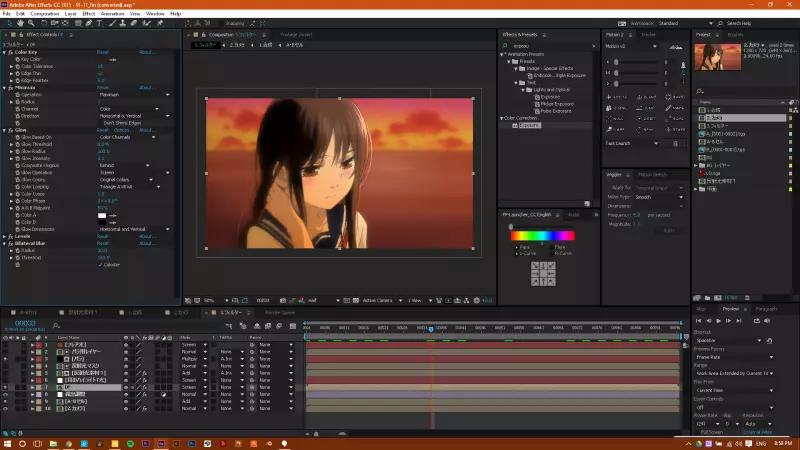The height and width of the screenshot is (450, 800).
Task: Click Reset link for Bilateral Blur effect
Action: pos(103,243)
